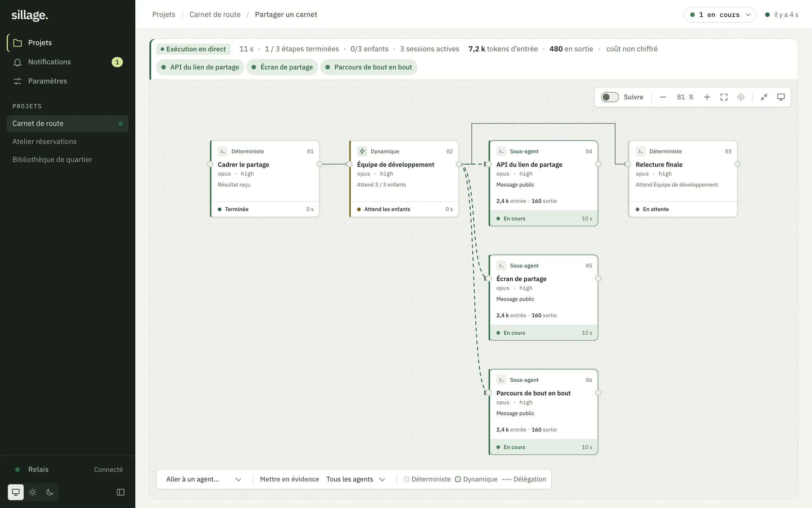Screen dimensions: 812x508
Task: Click the monitor icon in canvas toolbar
Action: point(781,97)
